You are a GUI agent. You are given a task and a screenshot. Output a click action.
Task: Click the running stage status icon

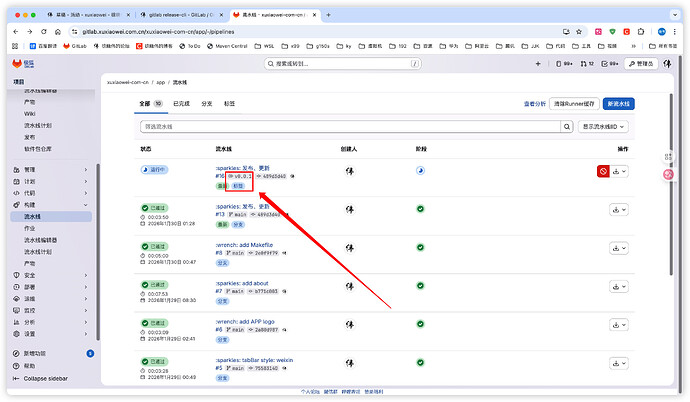click(420, 170)
